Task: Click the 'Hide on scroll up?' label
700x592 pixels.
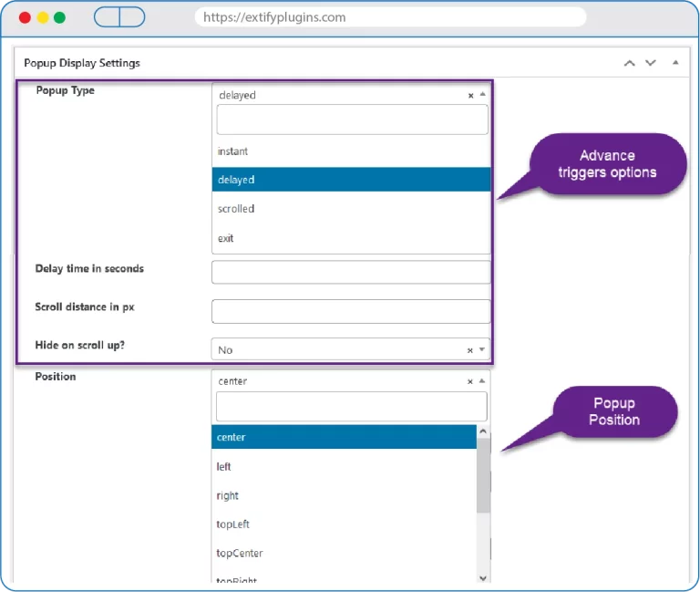Action: 80,346
